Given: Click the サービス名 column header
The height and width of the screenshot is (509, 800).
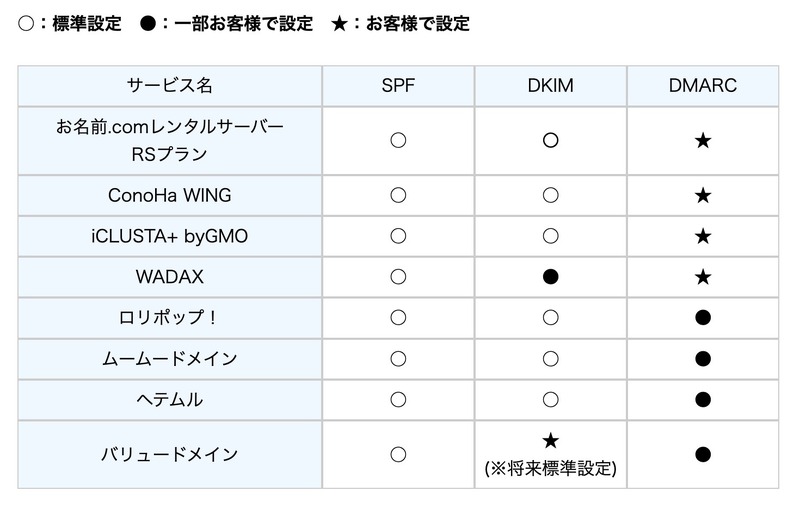Looking at the screenshot, I should coord(170,86).
